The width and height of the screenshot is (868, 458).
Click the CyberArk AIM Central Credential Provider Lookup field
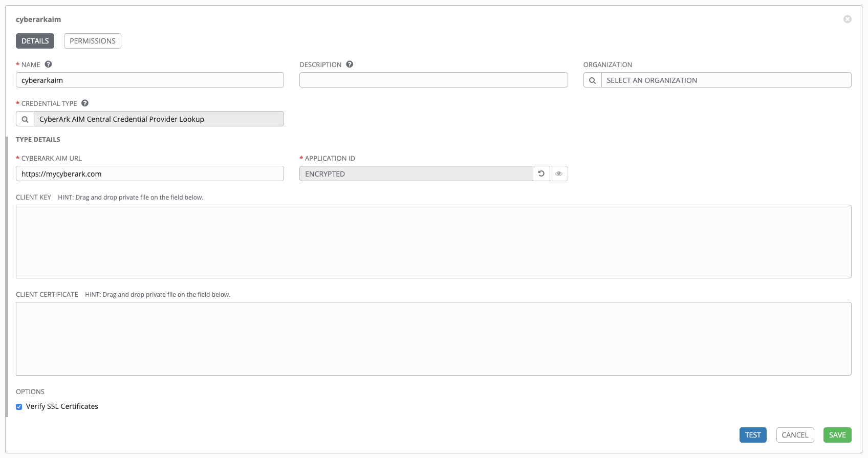(x=159, y=119)
